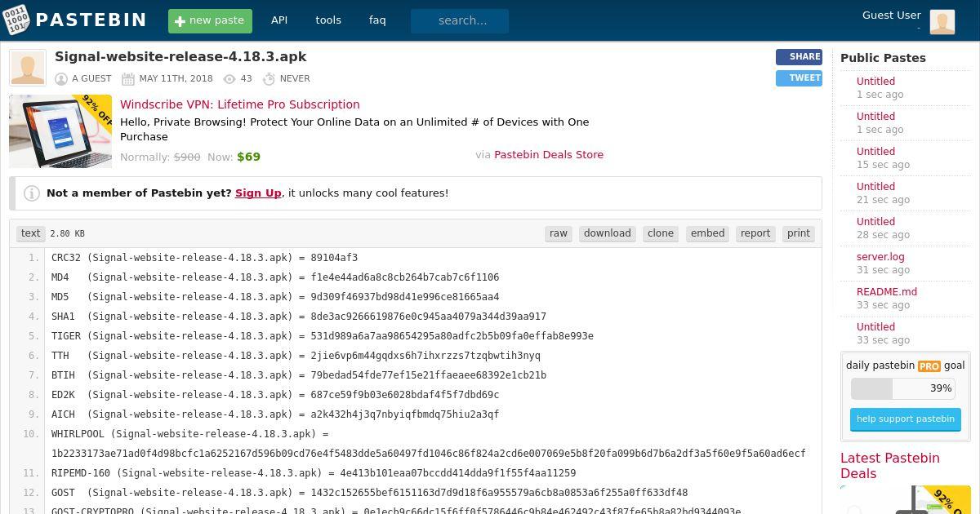Open Latest Pastebin Deals heading
The width and height of the screenshot is (980, 514).
click(890, 466)
